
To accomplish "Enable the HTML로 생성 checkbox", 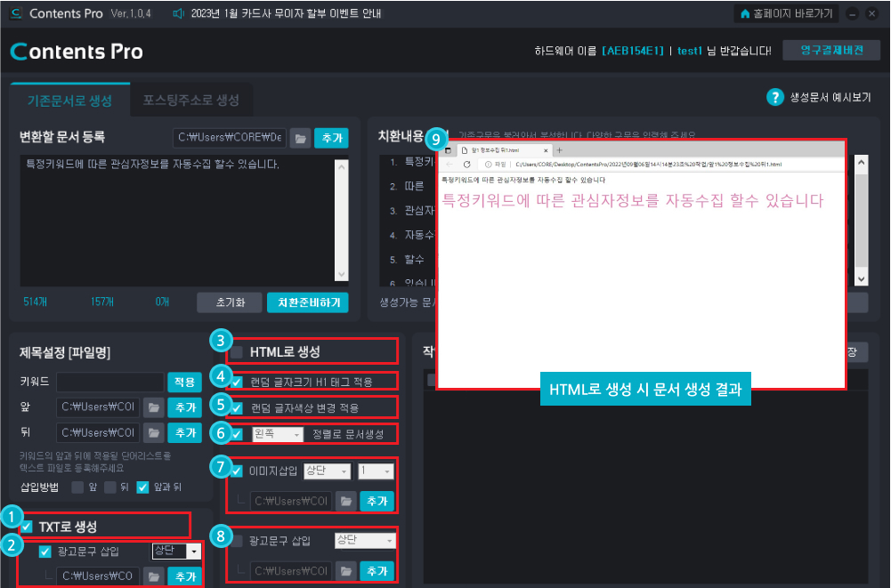I will (237, 352).
